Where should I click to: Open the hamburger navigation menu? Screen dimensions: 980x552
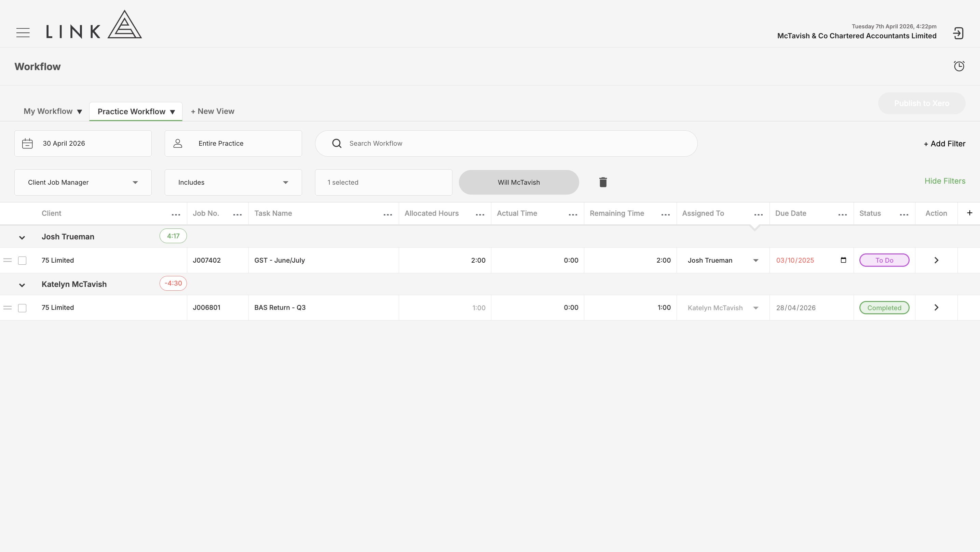23,33
